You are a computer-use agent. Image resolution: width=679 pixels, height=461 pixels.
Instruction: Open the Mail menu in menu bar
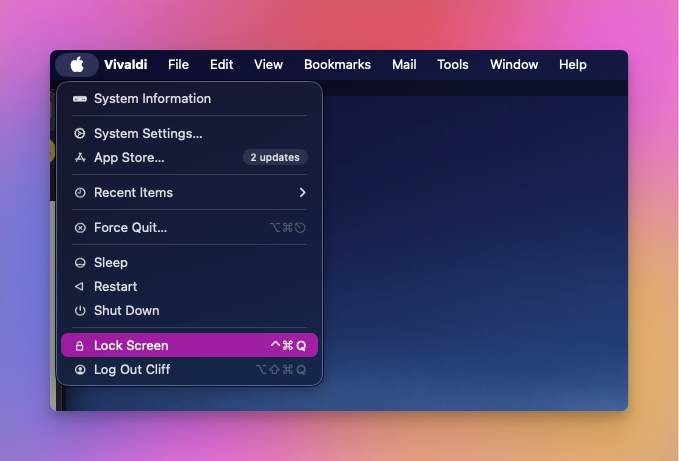[404, 65]
